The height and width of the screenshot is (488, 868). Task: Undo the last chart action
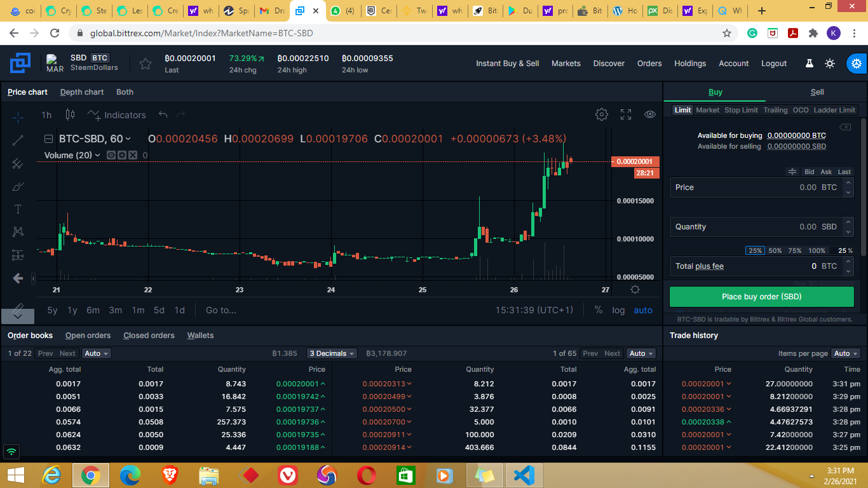tap(163, 115)
